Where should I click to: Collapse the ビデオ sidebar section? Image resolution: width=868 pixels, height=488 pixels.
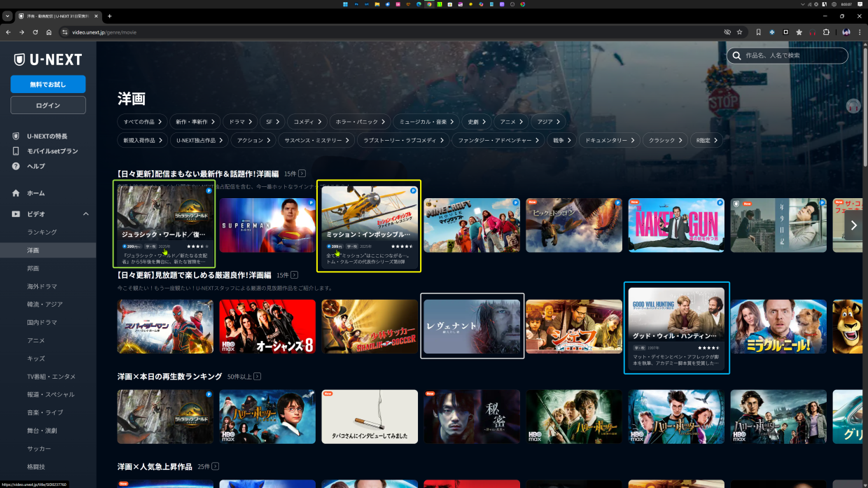tap(86, 214)
